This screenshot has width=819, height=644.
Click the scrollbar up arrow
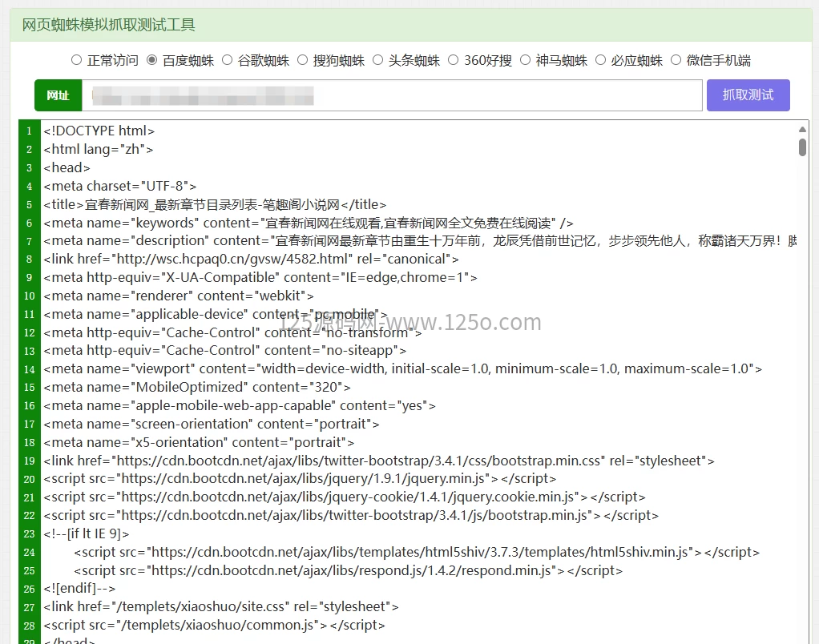coord(802,129)
